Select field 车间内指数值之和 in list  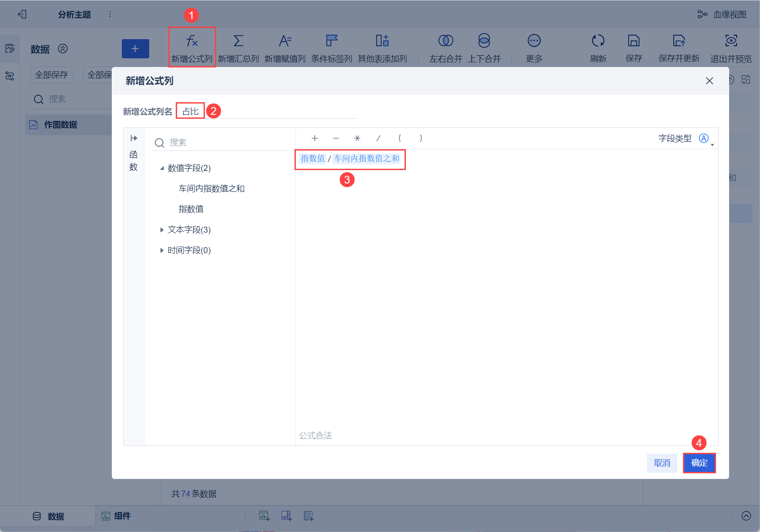tap(212, 188)
